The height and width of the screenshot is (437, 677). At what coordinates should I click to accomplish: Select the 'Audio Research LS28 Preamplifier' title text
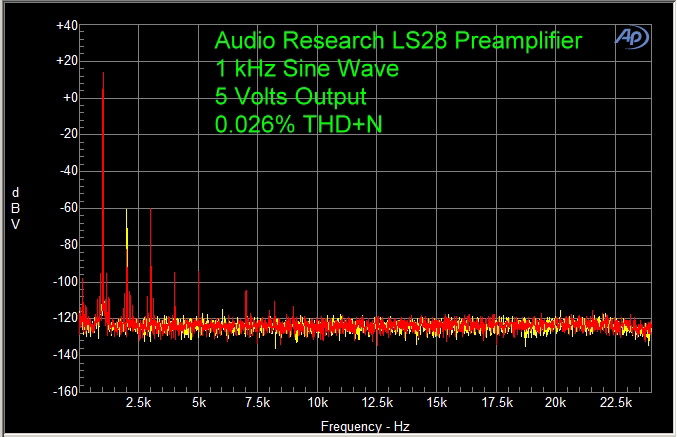coord(398,41)
